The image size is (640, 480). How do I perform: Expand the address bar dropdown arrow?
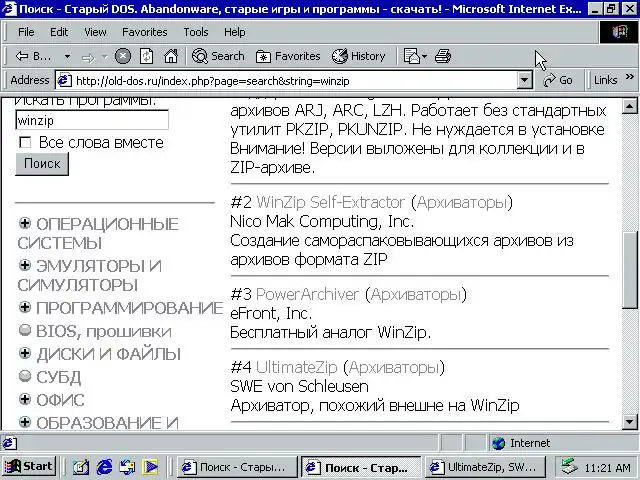(x=524, y=80)
